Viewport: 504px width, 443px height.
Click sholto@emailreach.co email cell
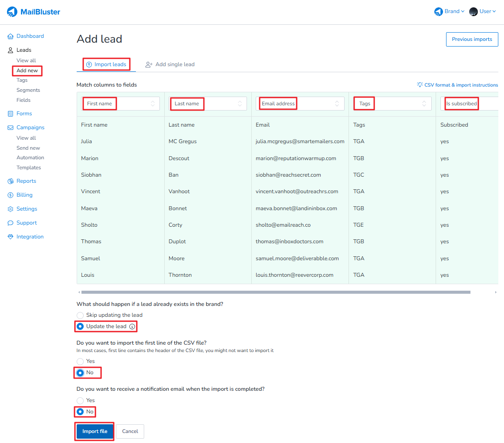283,225
